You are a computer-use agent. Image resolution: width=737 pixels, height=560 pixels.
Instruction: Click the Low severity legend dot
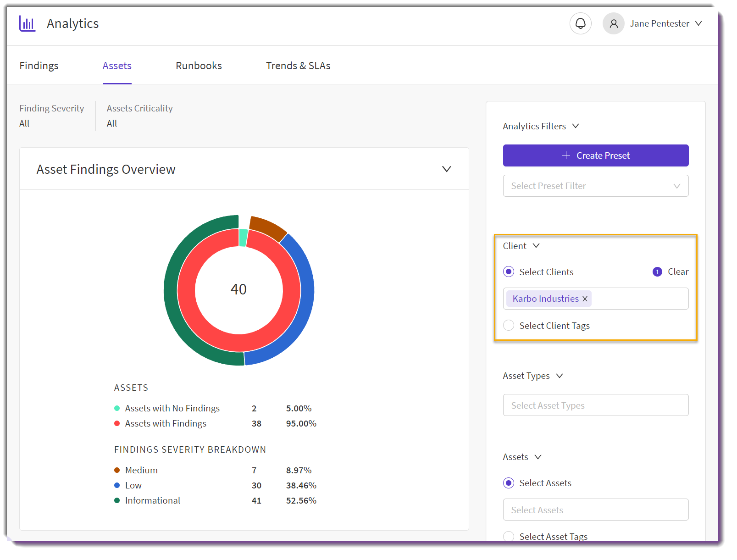pos(117,485)
